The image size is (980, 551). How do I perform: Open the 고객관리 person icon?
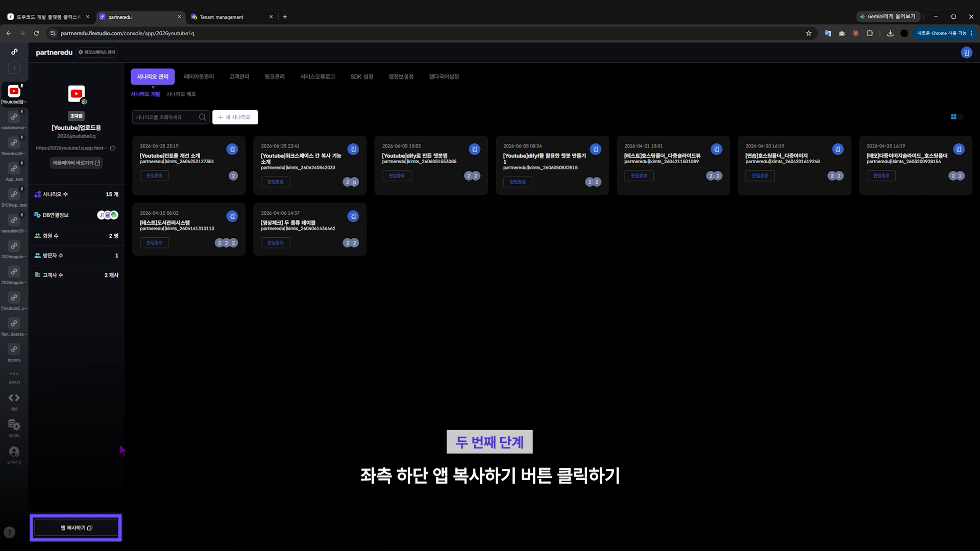[x=14, y=452]
